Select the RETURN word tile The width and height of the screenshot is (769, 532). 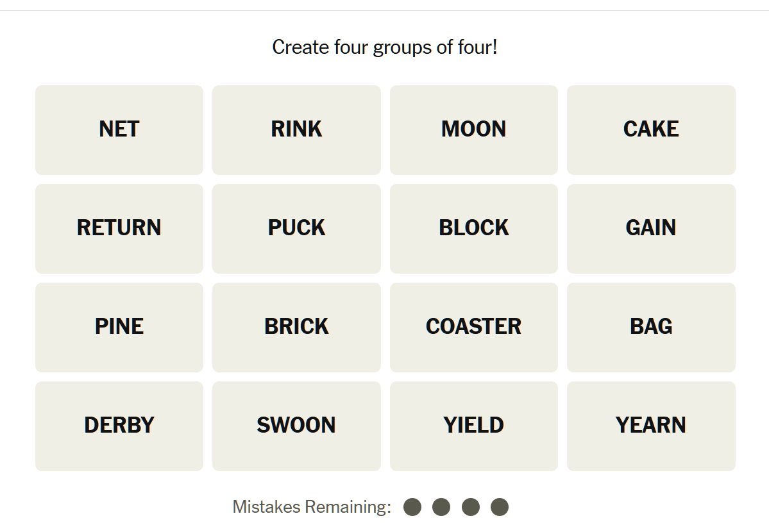pyautogui.click(x=119, y=228)
